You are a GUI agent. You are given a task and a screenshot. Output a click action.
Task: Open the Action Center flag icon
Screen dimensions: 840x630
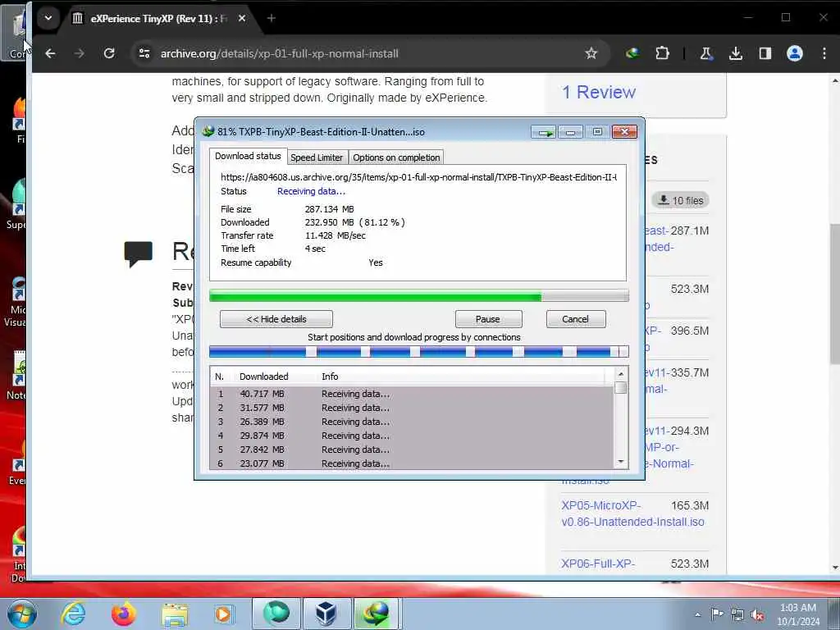tap(717, 614)
